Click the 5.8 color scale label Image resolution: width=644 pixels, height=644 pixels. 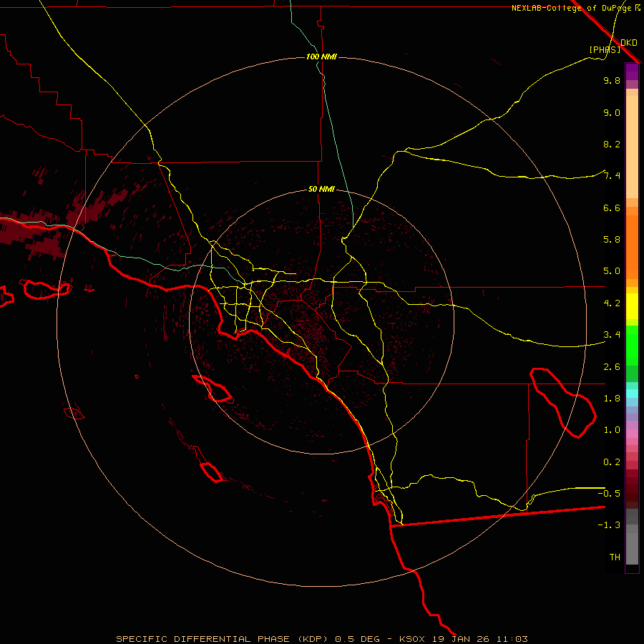coord(612,240)
